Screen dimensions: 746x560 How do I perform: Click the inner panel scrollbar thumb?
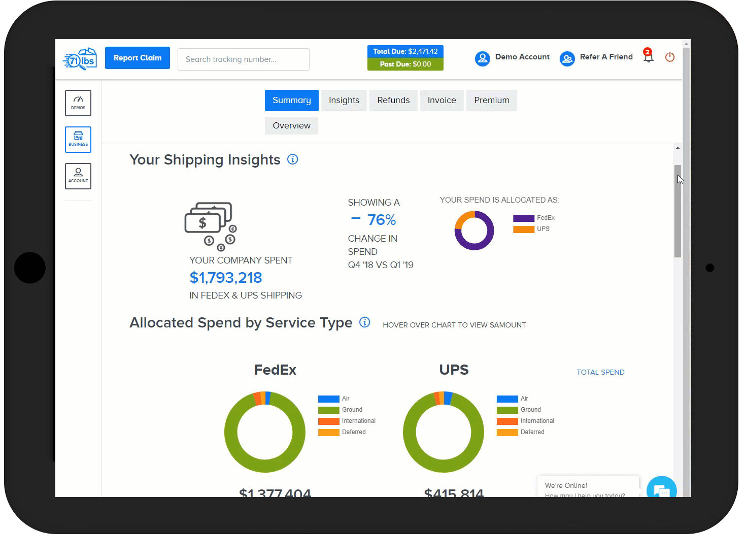coord(677,211)
